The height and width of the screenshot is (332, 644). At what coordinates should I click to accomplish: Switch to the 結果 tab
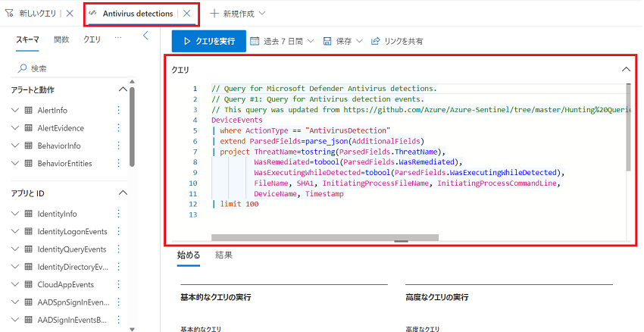(224, 255)
